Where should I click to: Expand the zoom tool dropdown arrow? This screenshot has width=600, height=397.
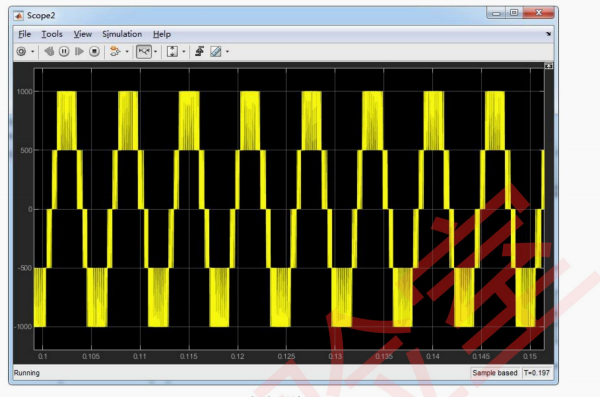click(155, 51)
